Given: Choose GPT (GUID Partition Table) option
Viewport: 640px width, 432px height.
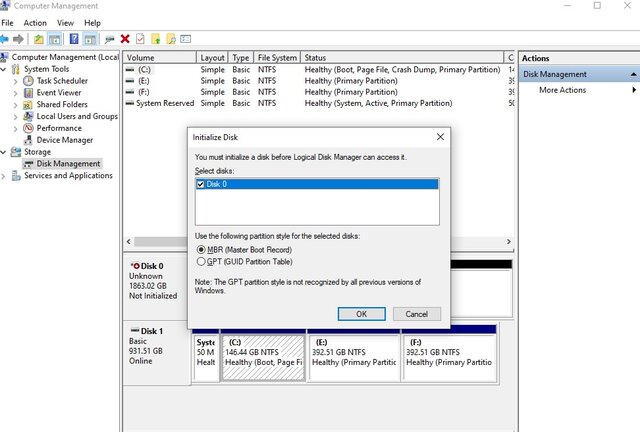Looking at the screenshot, I should tap(202, 261).
